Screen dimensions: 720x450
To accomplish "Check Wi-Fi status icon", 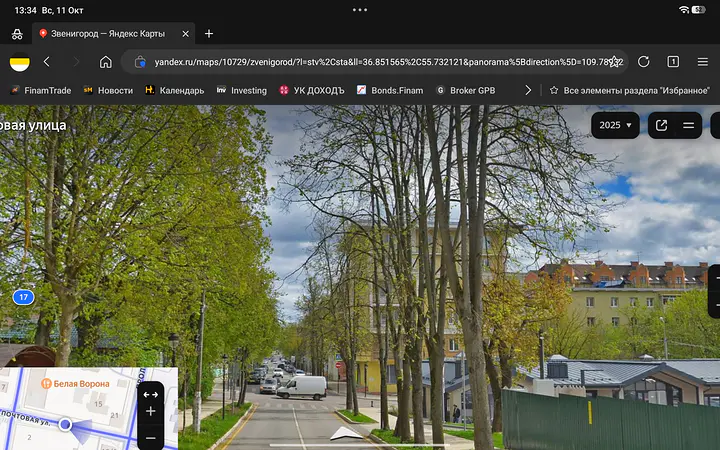I will tap(684, 10).
